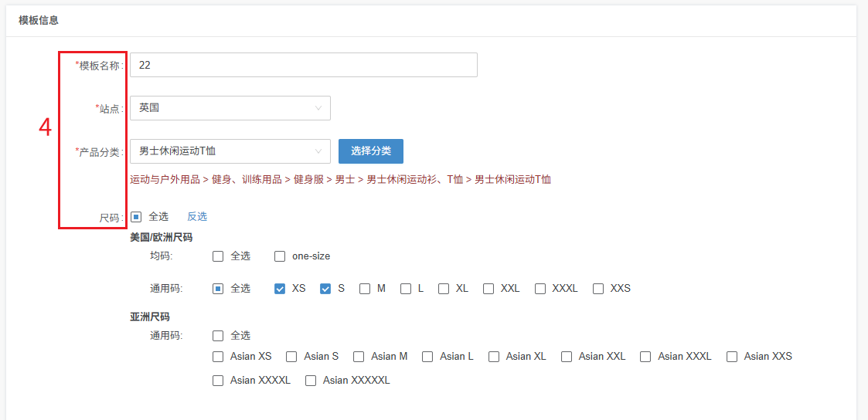Tick the Asian XXS checkbox
The width and height of the screenshot is (868, 420).
pyautogui.click(x=732, y=357)
